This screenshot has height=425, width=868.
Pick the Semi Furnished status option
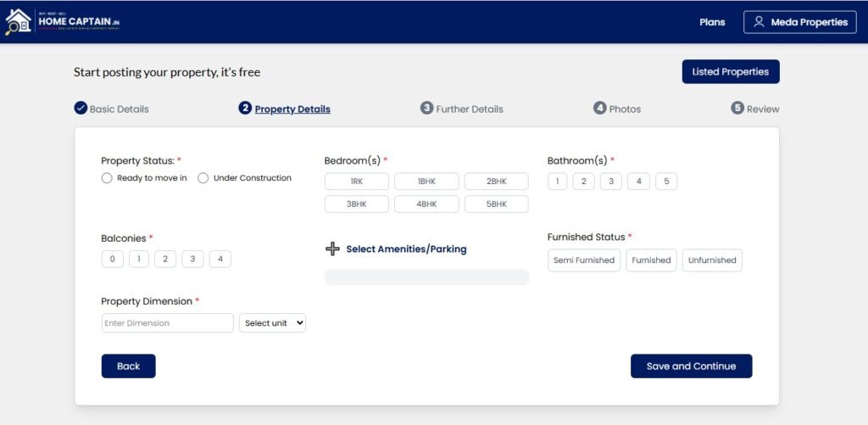pos(584,260)
